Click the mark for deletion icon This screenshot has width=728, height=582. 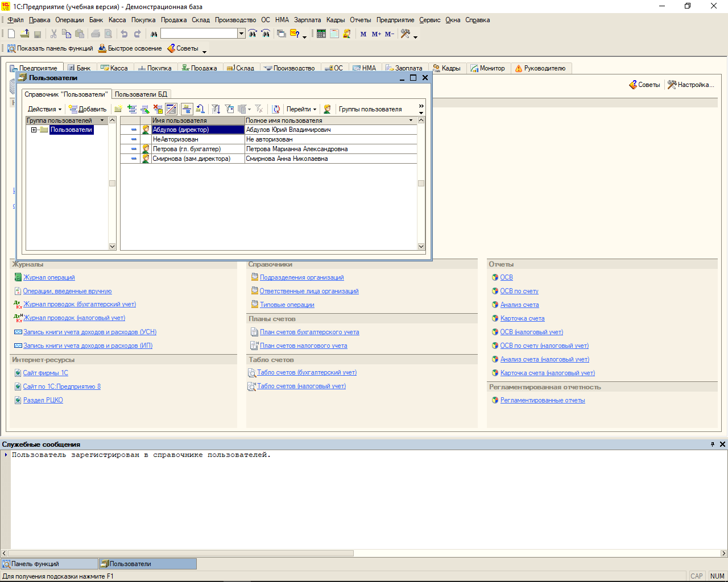(x=158, y=109)
